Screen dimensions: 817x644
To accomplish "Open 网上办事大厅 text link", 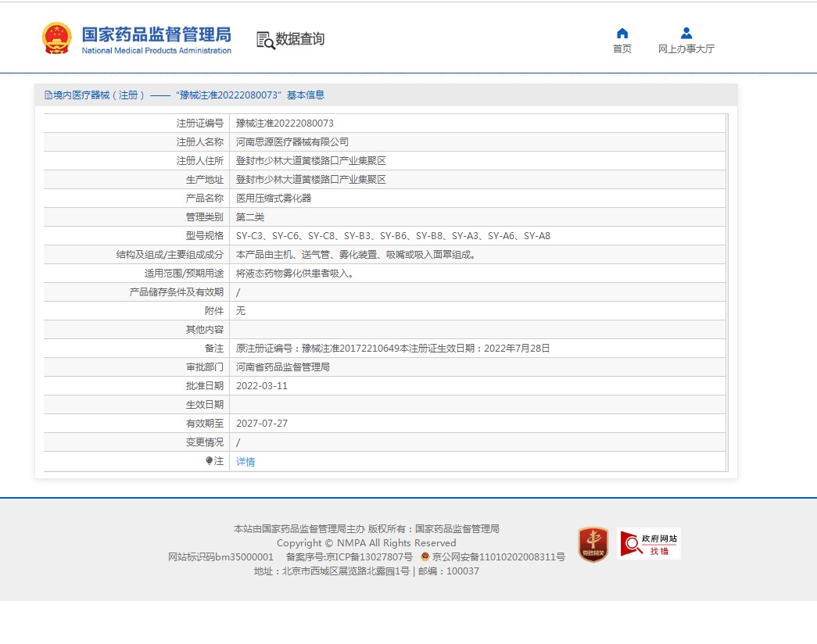I will [686, 49].
